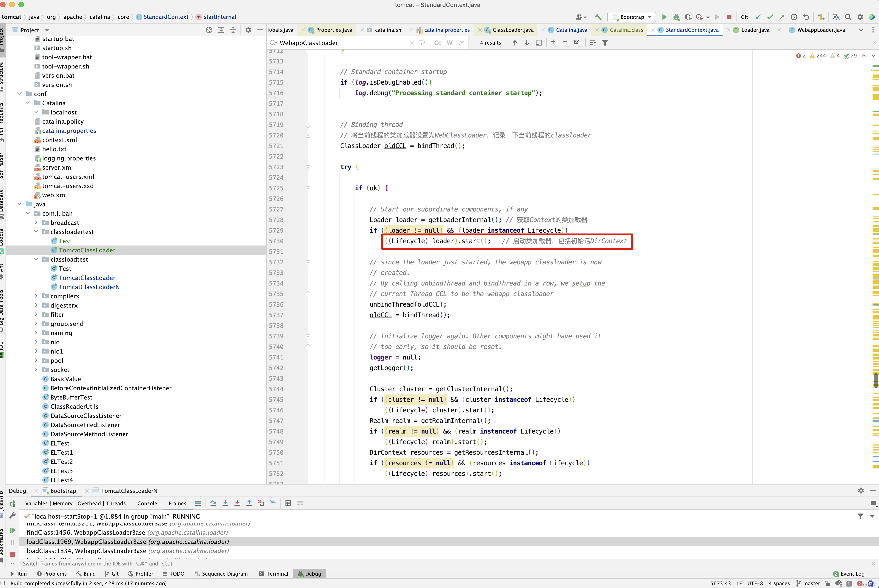Expand the broadcast package
This screenshot has height=588, width=879.
tap(36, 222)
